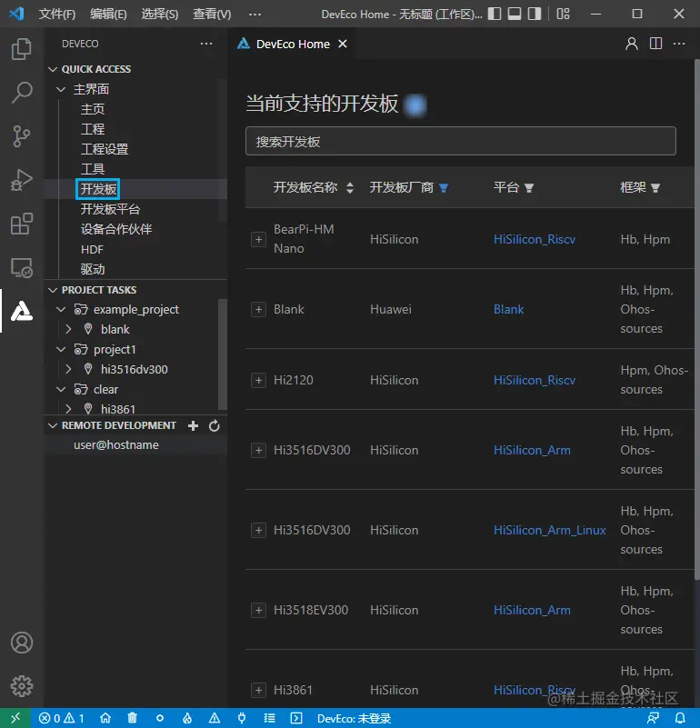This screenshot has width=700, height=728.
Task: Open the 选择(S) menu
Action: [159, 14]
